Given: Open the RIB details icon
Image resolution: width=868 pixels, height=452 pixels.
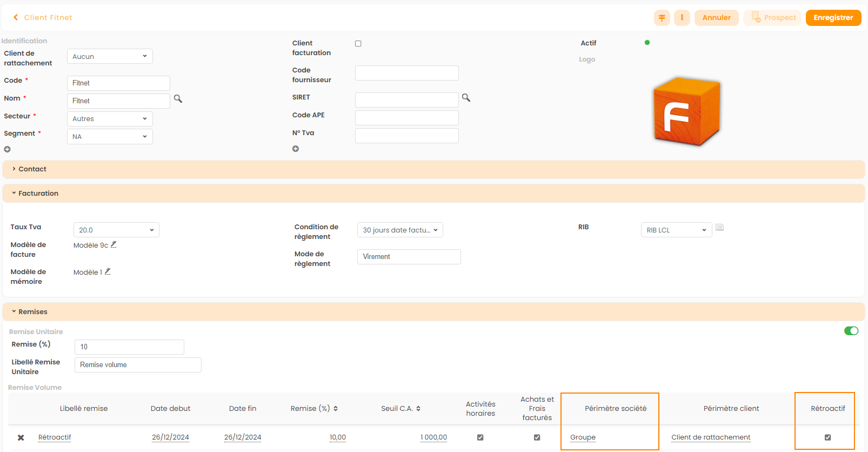Looking at the screenshot, I should tap(719, 228).
